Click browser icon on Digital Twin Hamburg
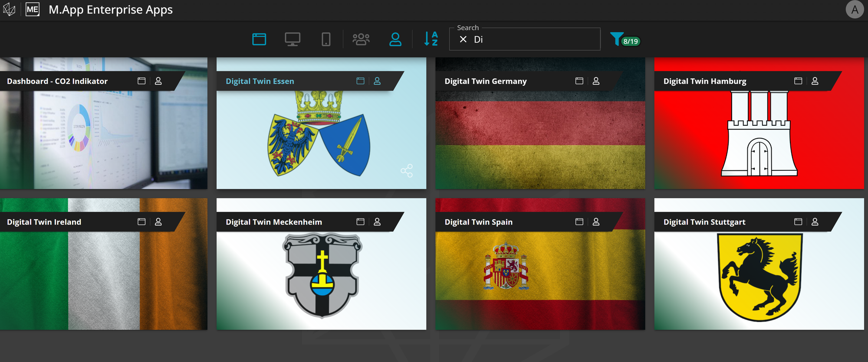 798,81
